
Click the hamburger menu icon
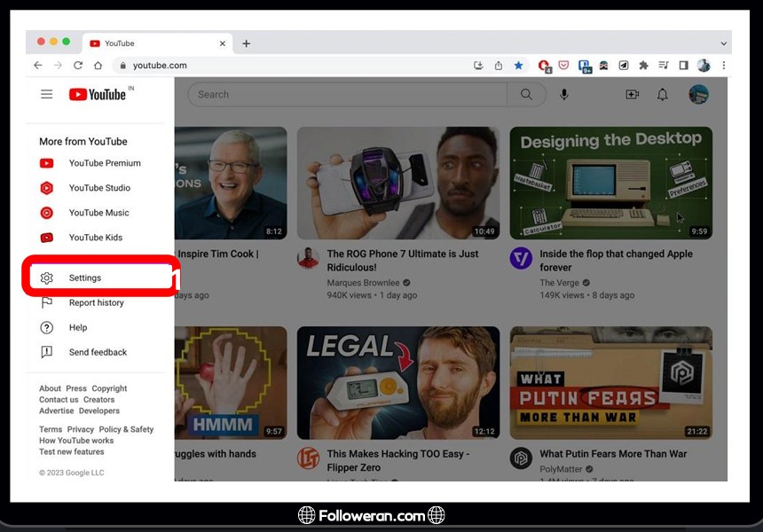[47, 95]
